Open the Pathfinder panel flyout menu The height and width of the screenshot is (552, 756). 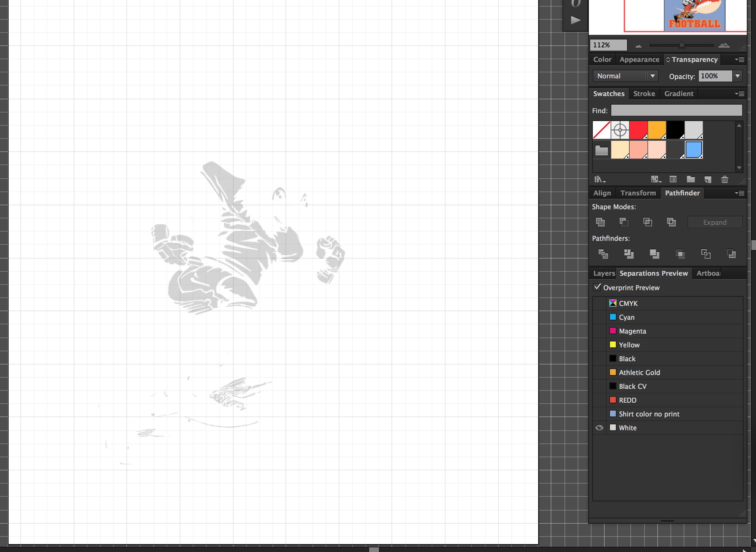point(739,193)
